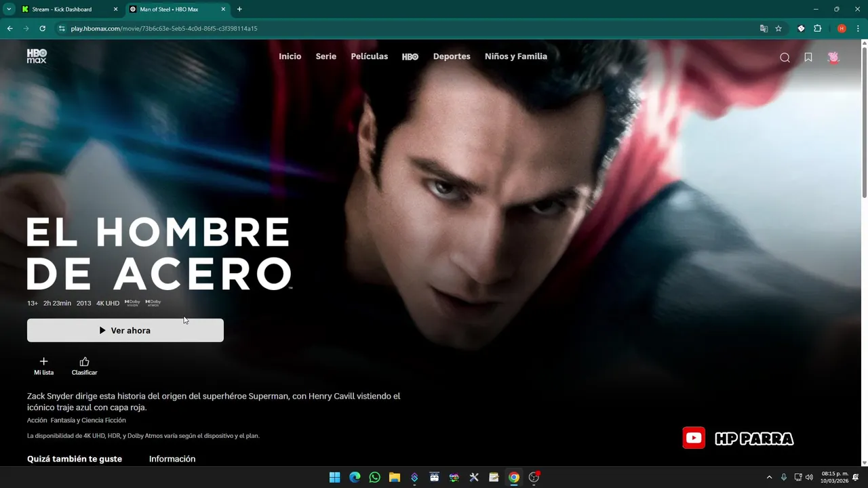Click the Google Chrome taskbar icon

tap(514, 477)
